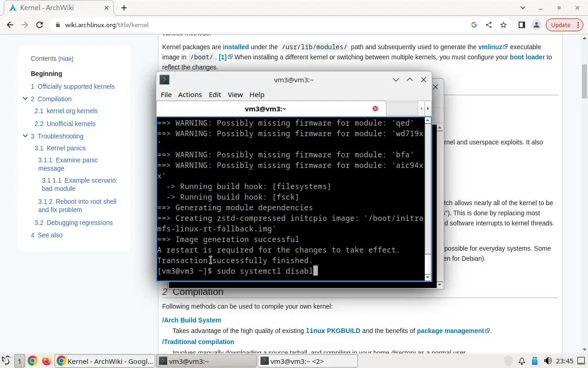
Task: Toggle the Chrome side panel
Action: point(521,25)
